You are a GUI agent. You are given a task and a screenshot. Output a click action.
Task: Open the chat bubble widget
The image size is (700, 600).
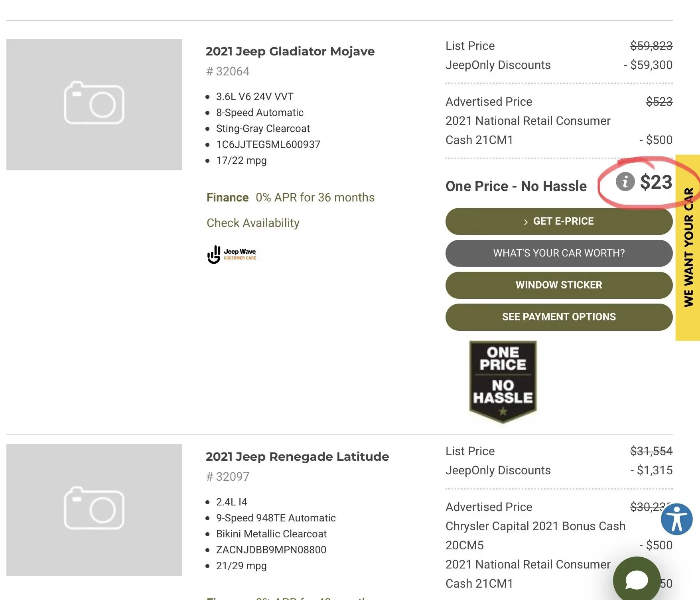click(637, 580)
